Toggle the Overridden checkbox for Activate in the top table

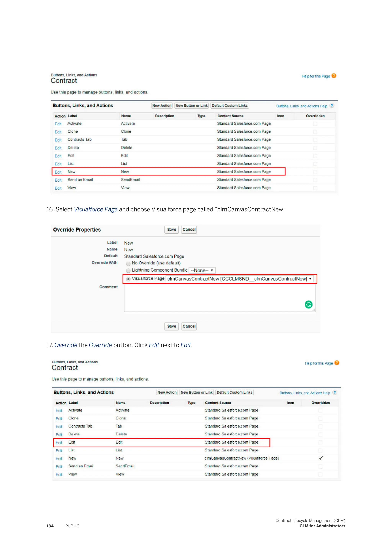(x=315, y=124)
